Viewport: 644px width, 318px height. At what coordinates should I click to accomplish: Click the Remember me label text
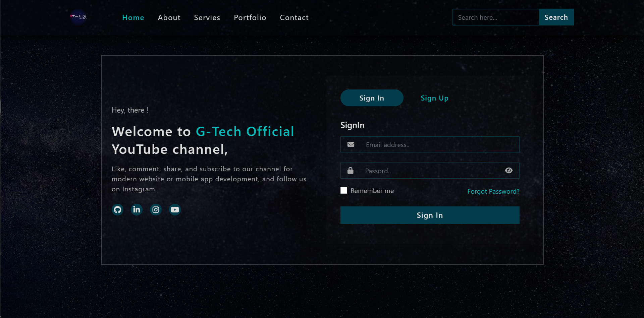(x=372, y=191)
